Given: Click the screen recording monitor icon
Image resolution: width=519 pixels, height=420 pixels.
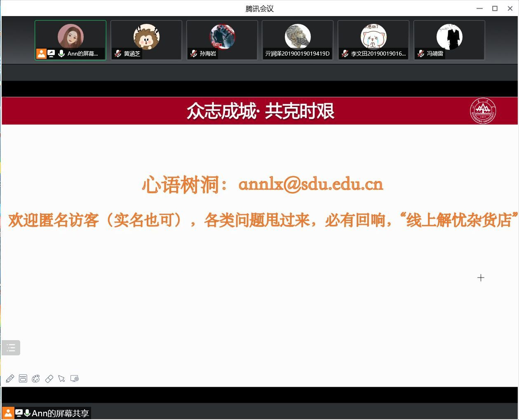Looking at the screenshot, I should pos(75,378).
